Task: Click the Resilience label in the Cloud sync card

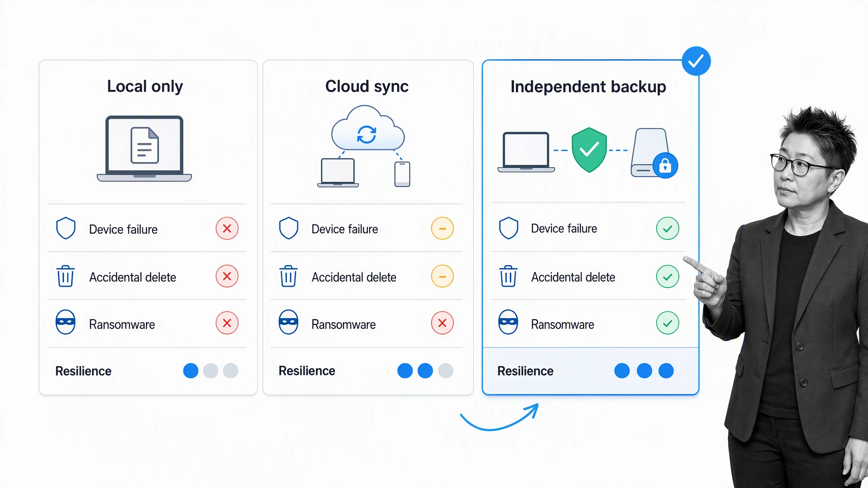Action: tap(307, 371)
